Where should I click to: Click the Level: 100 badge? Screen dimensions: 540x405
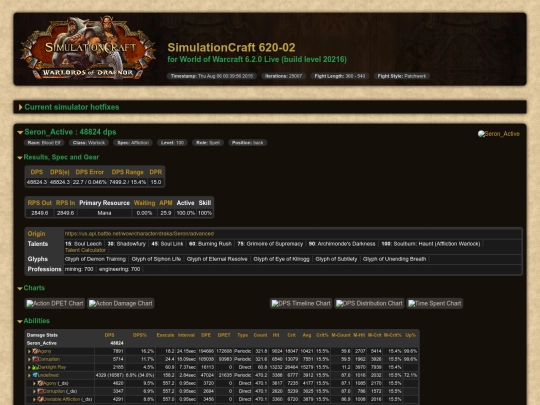(172, 143)
